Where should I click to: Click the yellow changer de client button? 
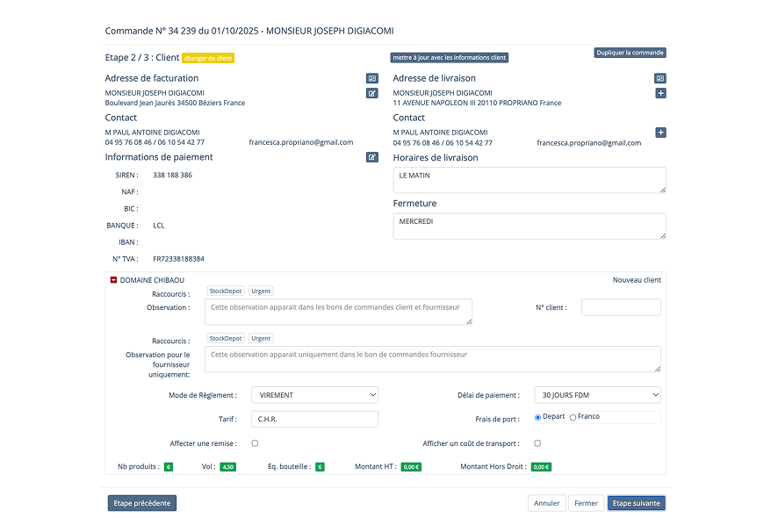point(208,58)
